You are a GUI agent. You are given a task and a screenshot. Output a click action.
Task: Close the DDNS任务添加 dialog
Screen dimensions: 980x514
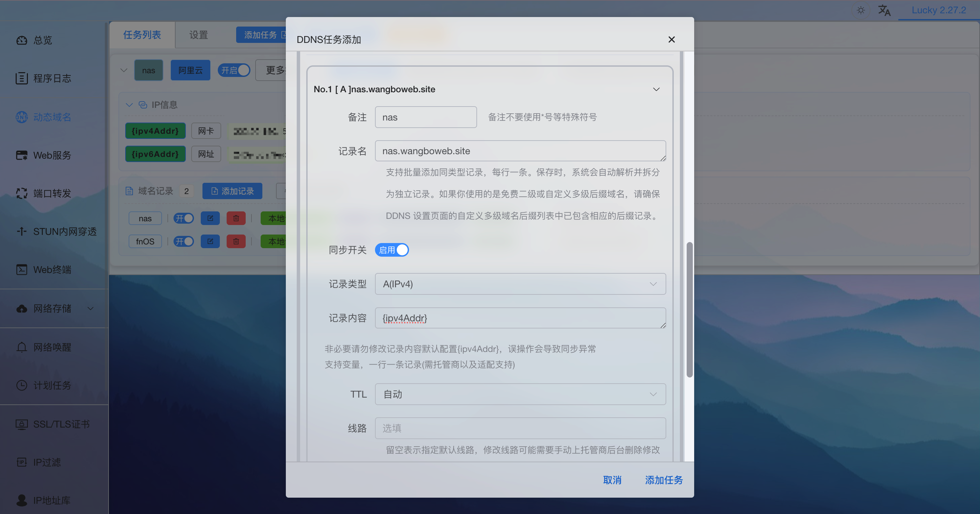(x=671, y=39)
